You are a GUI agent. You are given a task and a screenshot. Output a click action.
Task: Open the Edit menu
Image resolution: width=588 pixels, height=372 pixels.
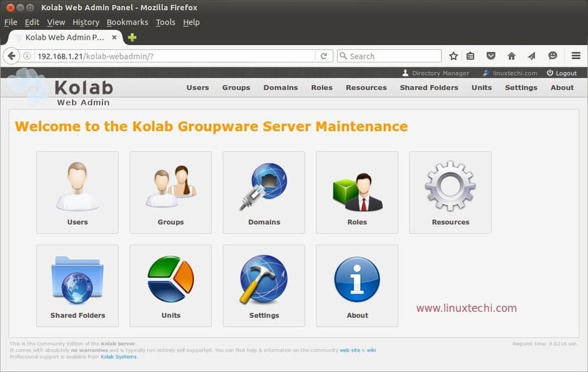[x=32, y=22]
